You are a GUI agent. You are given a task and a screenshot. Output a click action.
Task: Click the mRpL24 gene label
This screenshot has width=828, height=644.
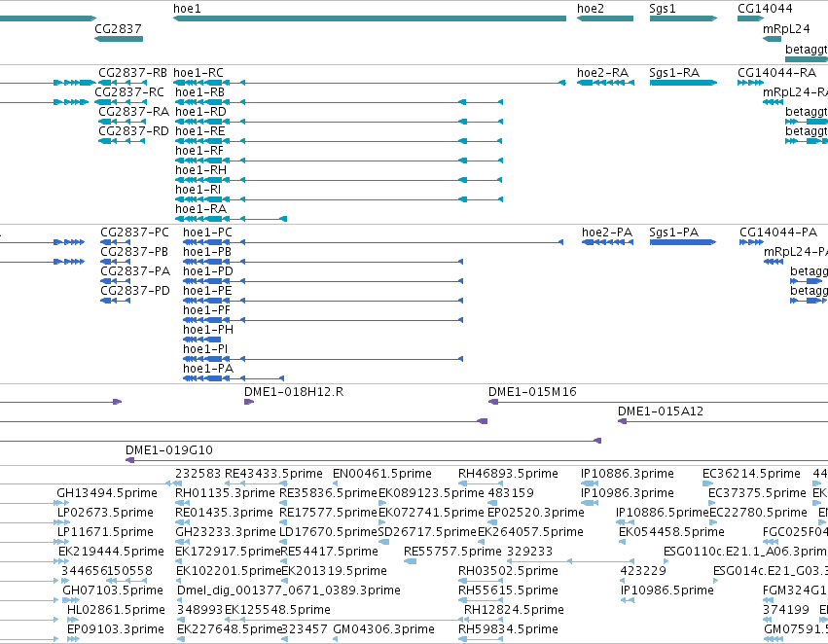(786, 28)
